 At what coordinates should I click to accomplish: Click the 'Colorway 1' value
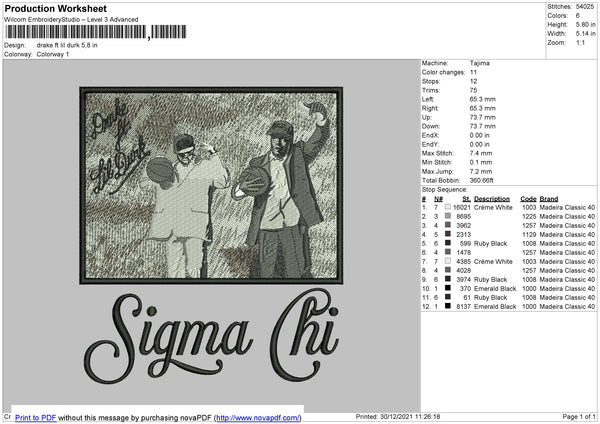[53, 54]
